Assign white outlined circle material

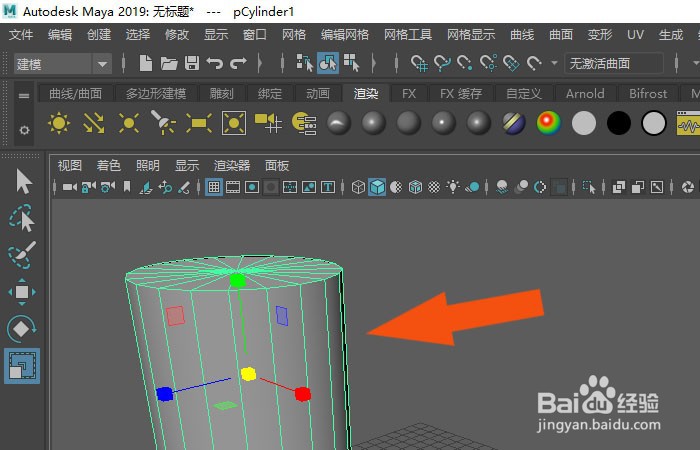click(654, 123)
